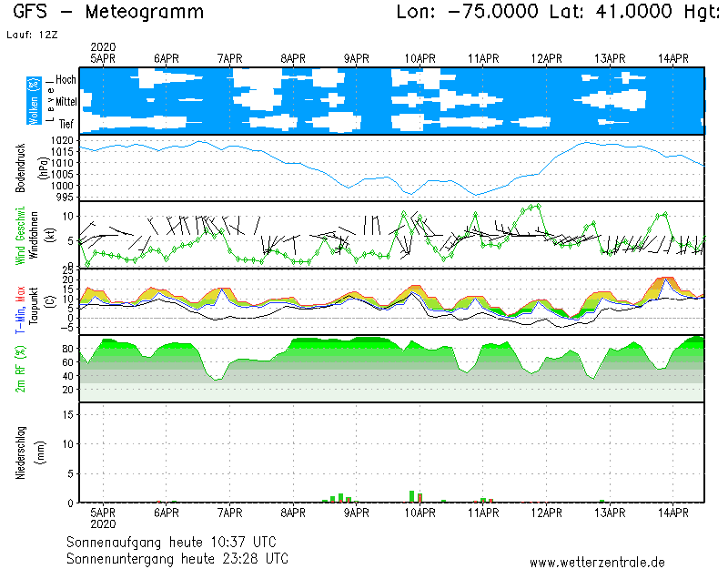Select the 7APR marker on the top axis
728x569 pixels.
click(x=230, y=58)
